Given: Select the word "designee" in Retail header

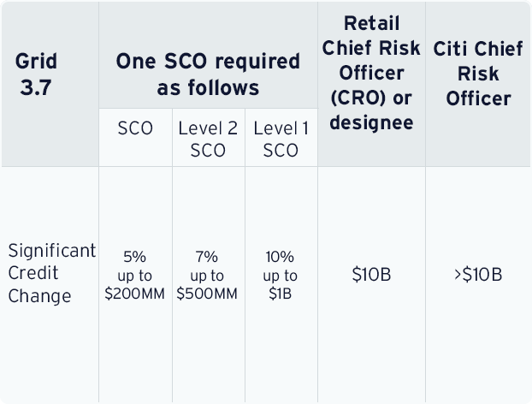Looking at the screenshot, I should 371,122.
